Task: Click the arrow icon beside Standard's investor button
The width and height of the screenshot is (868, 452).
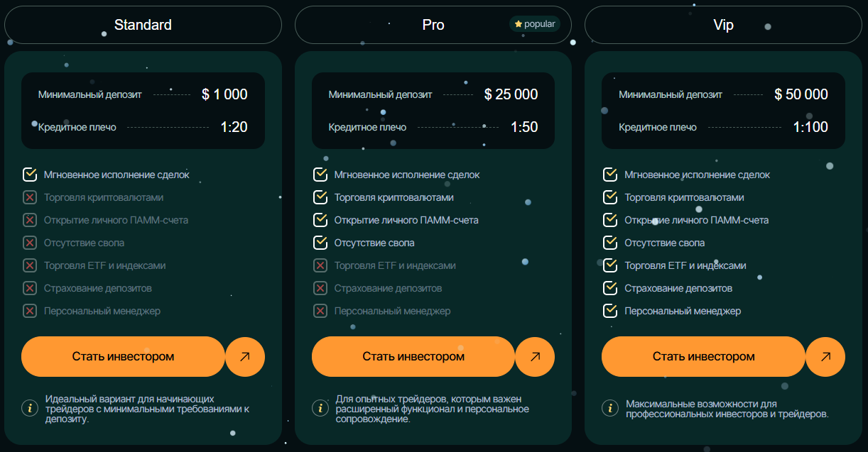Action: click(x=245, y=356)
